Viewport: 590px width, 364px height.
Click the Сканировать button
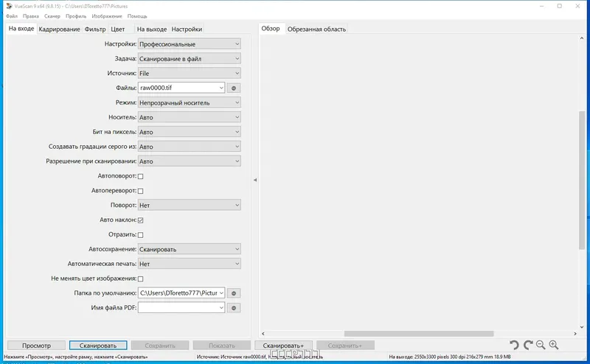(98, 345)
